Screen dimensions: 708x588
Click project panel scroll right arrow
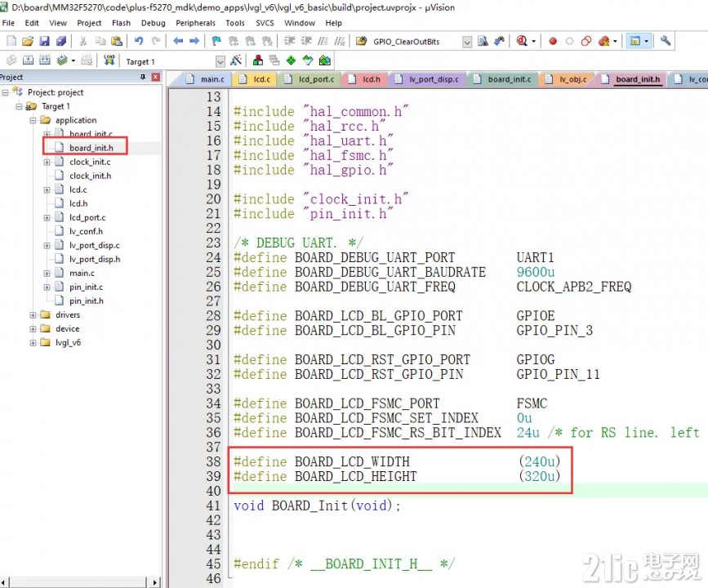pyautogui.click(x=154, y=582)
